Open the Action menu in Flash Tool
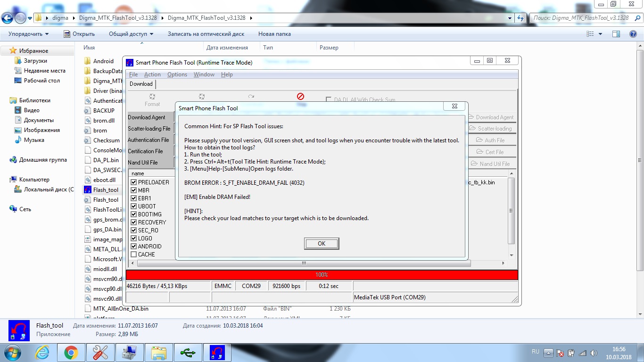The width and height of the screenshot is (644, 362). pyautogui.click(x=152, y=74)
